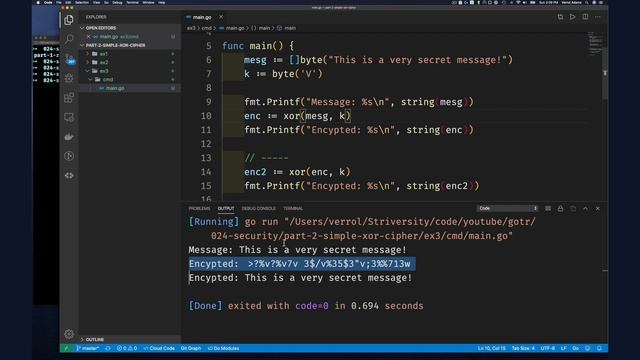The height and width of the screenshot is (360, 640).
Task: Open the Explorer view in activity bar
Action: pos(69,20)
